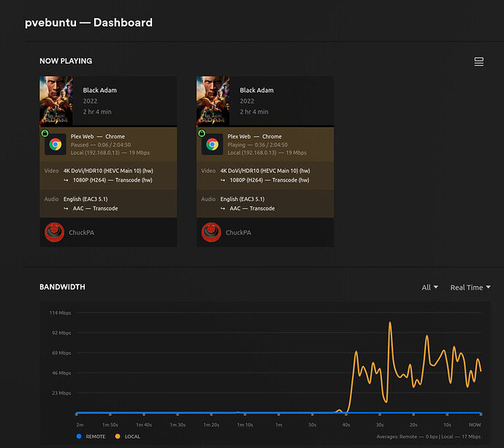This screenshot has width=504, height=448.
Task: Click the 69 Mbps axis label
Action: [x=61, y=353]
